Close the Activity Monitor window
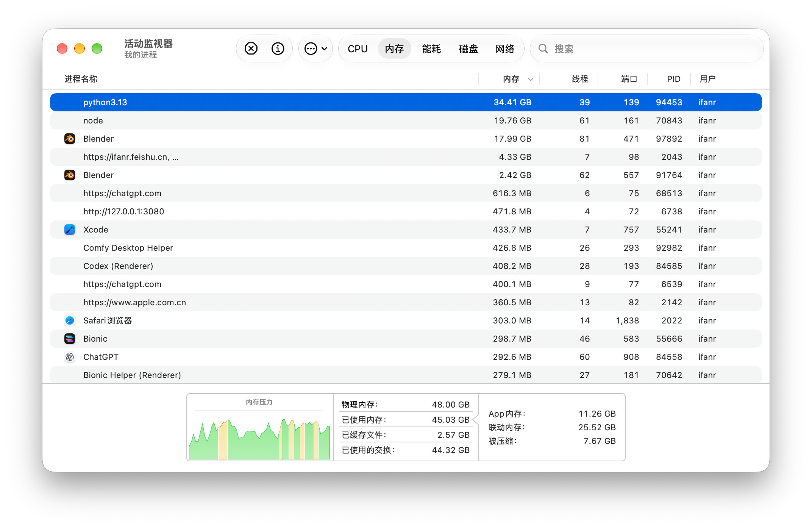 pyautogui.click(x=62, y=48)
